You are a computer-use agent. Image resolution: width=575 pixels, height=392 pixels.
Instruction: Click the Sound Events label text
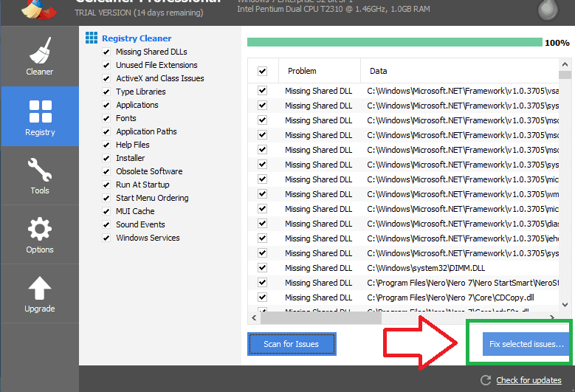tap(140, 224)
